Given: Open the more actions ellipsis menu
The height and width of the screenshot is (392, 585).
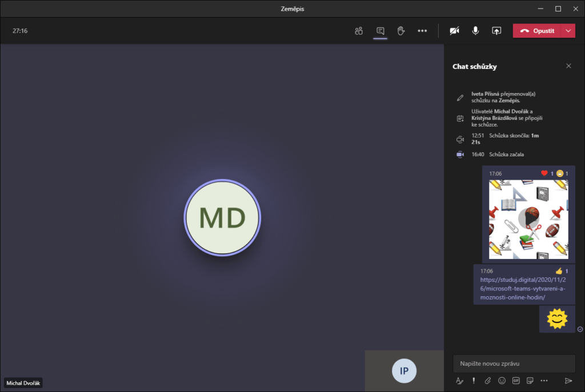Looking at the screenshot, I should pyautogui.click(x=422, y=31).
